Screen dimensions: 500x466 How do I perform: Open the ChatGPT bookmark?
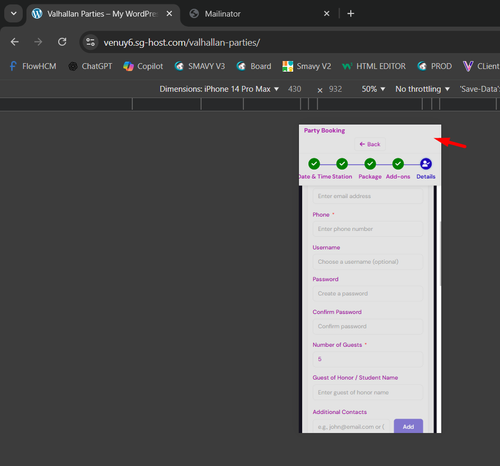click(x=90, y=66)
